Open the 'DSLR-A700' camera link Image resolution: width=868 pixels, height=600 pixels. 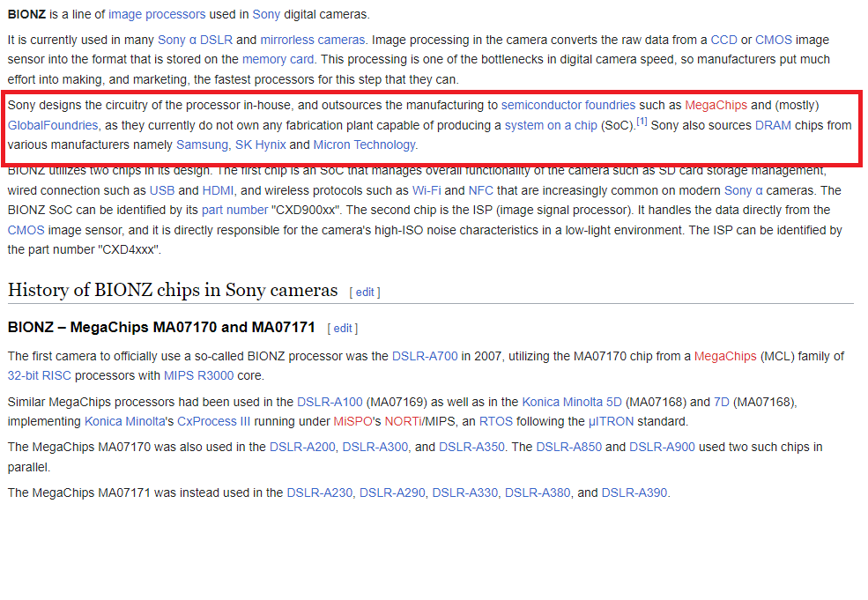425,356
